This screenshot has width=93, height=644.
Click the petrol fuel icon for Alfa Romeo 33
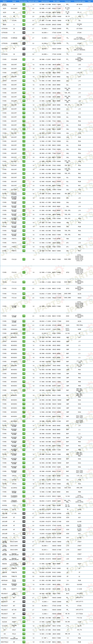click(24, 5)
